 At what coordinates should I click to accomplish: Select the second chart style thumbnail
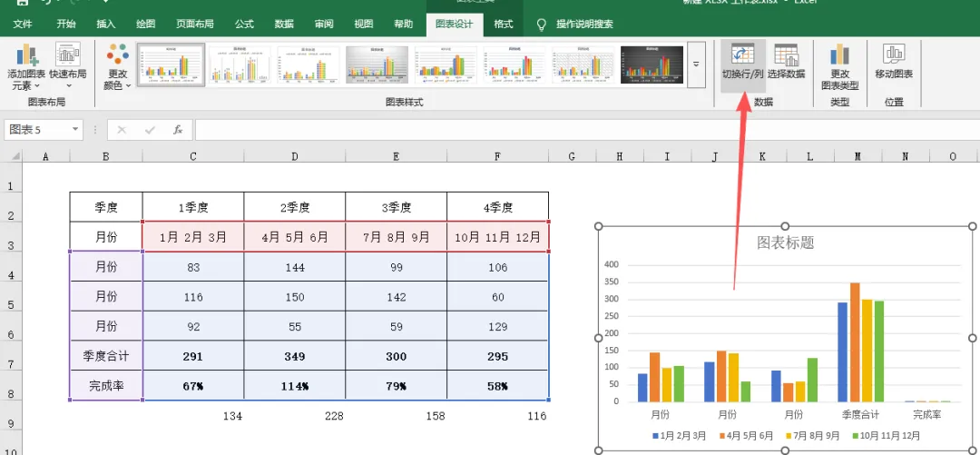click(240, 65)
